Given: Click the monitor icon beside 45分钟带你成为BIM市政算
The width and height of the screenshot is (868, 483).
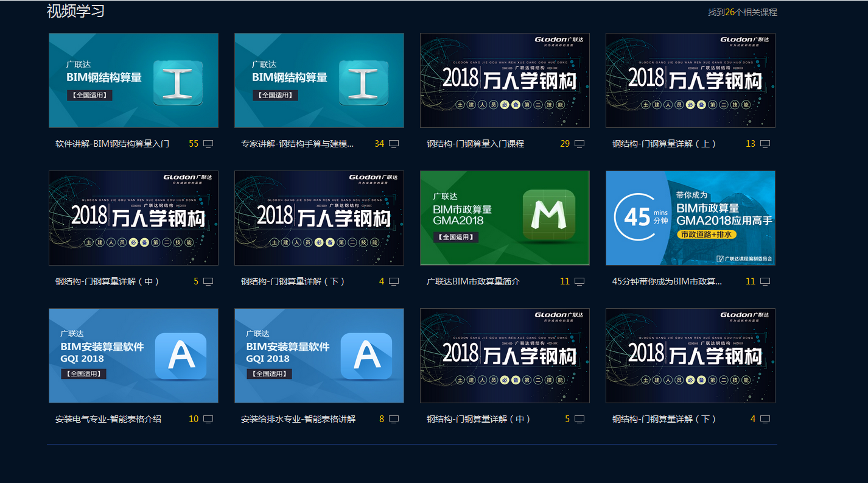Looking at the screenshot, I should [765, 281].
